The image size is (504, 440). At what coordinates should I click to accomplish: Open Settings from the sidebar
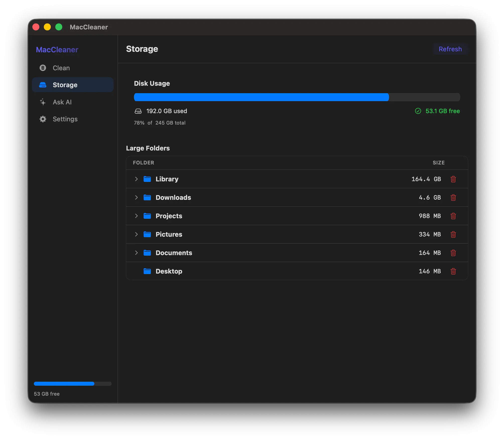(73, 119)
